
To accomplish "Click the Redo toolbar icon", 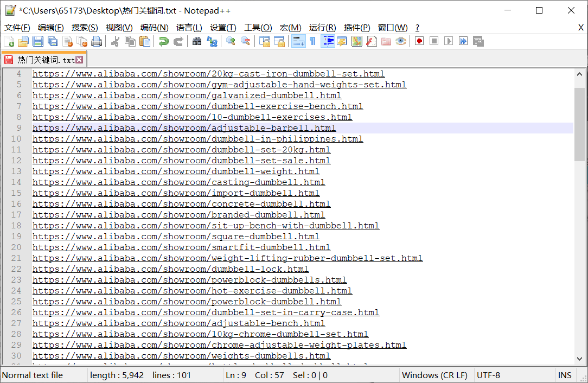I will point(178,41).
